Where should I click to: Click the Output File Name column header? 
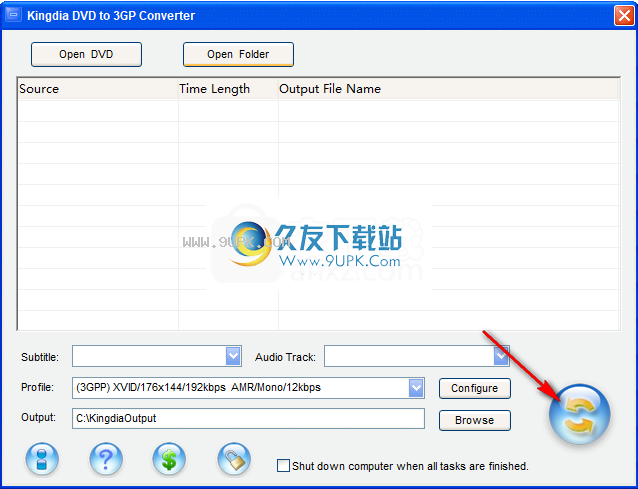pos(448,89)
